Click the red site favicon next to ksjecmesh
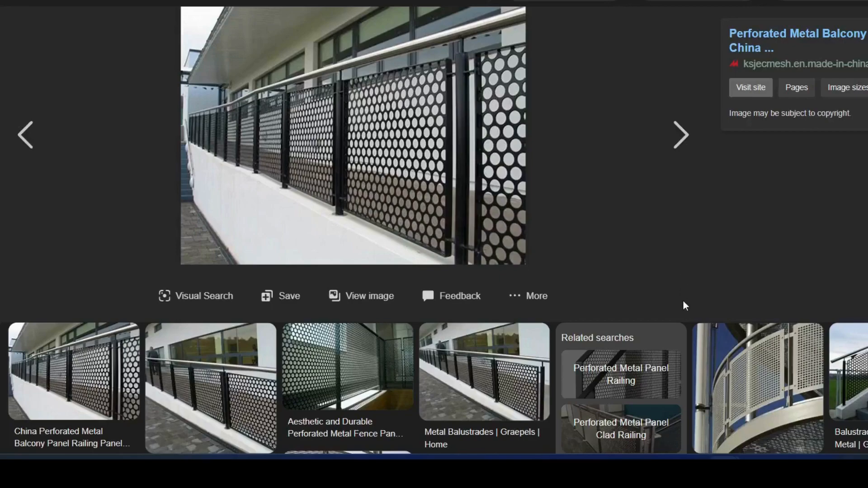Image resolution: width=868 pixels, height=488 pixels. [734, 64]
